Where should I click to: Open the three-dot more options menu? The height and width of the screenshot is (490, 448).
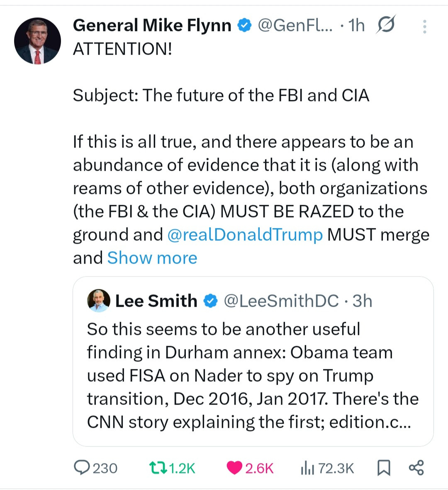pyautogui.click(x=424, y=27)
